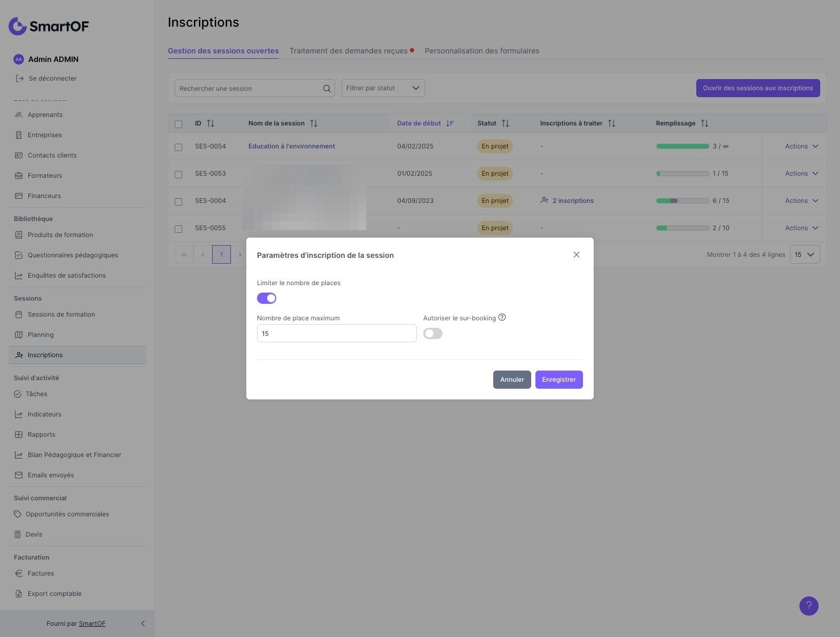
Task: Collapse the sidebar with chevron icon
Action: (143, 624)
